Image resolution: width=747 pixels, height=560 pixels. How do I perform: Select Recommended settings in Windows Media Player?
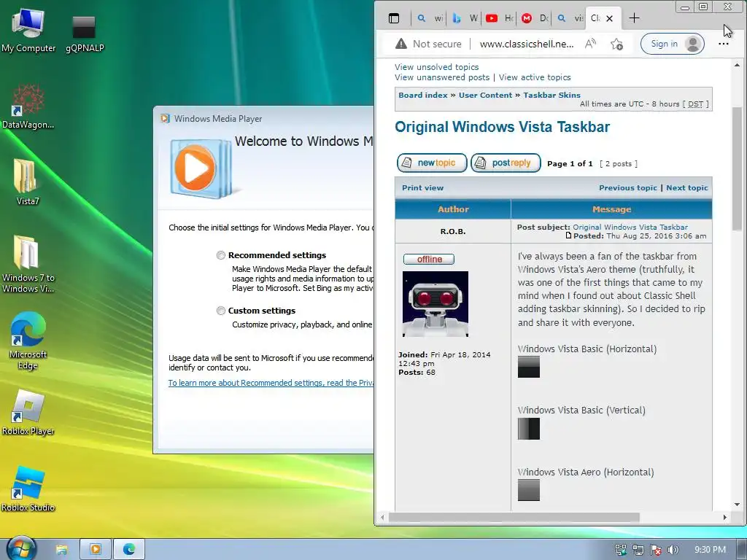220,255
